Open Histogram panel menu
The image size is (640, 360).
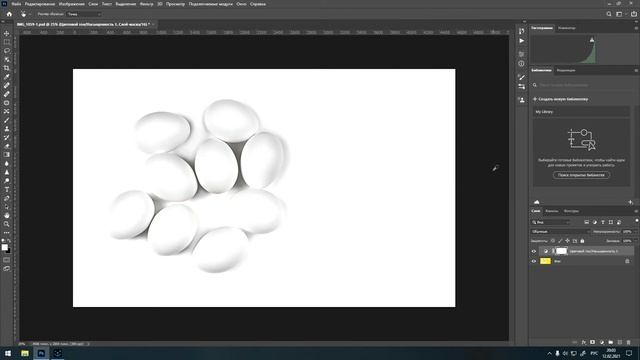click(636, 28)
